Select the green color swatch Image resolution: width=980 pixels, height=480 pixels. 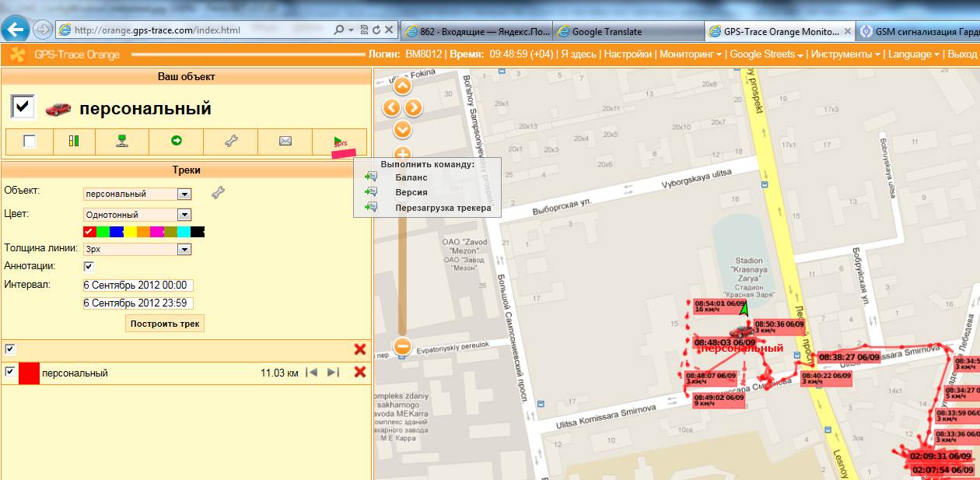[103, 232]
